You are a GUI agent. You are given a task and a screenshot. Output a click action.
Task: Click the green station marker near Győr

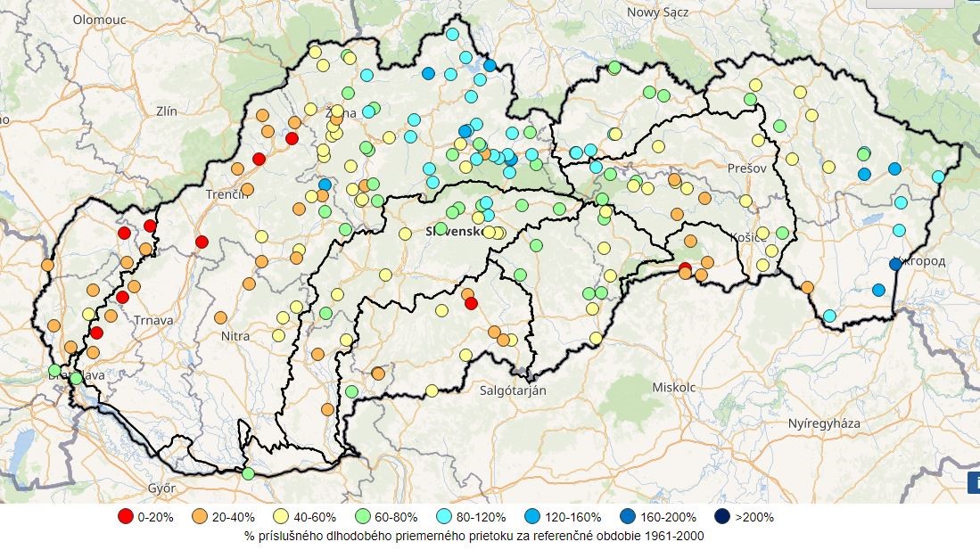(x=248, y=473)
